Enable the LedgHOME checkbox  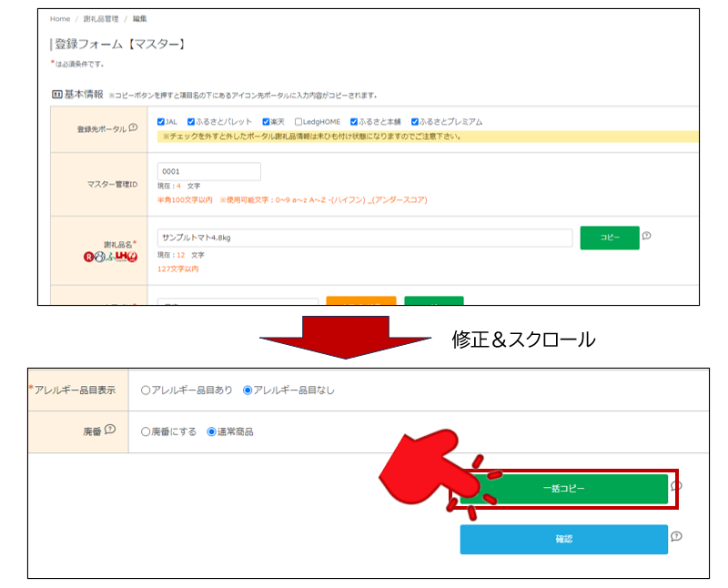click(298, 121)
